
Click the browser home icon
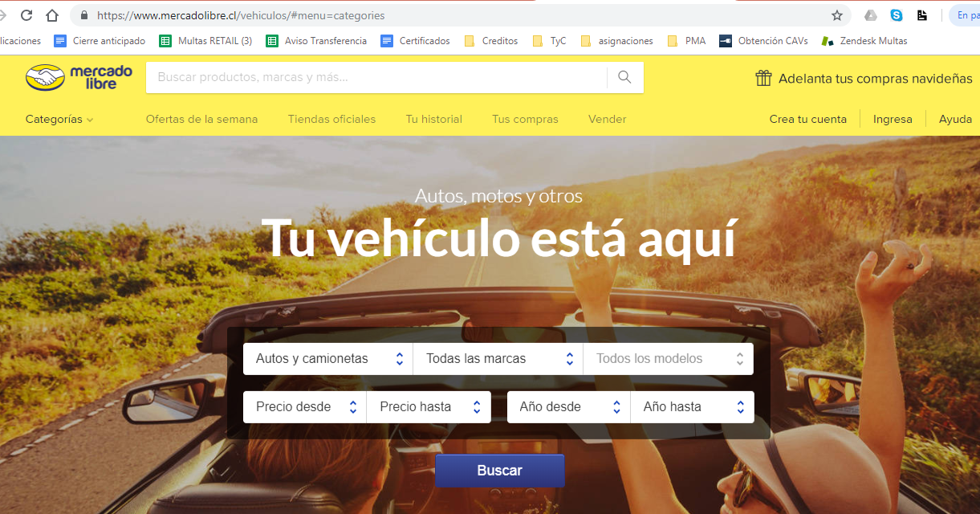point(52,14)
